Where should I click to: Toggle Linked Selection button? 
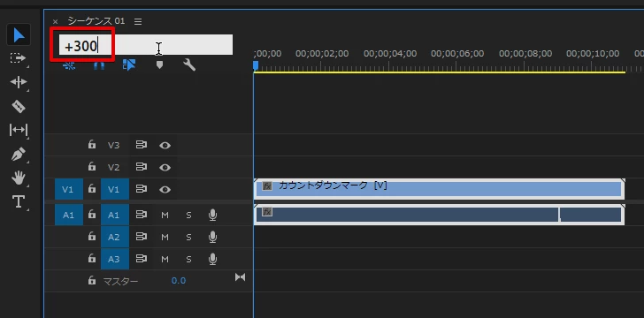[x=129, y=64]
